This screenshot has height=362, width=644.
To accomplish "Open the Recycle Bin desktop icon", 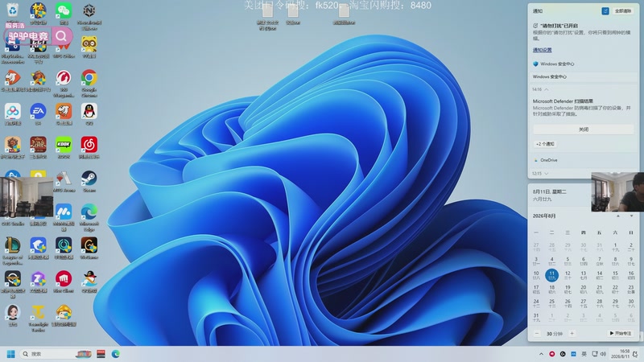I will (13, 10).
